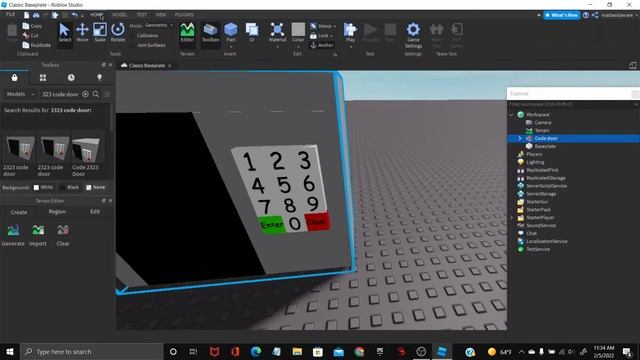Toggle the Collisions option
The image size is (640, 360).
pos(147,36)
